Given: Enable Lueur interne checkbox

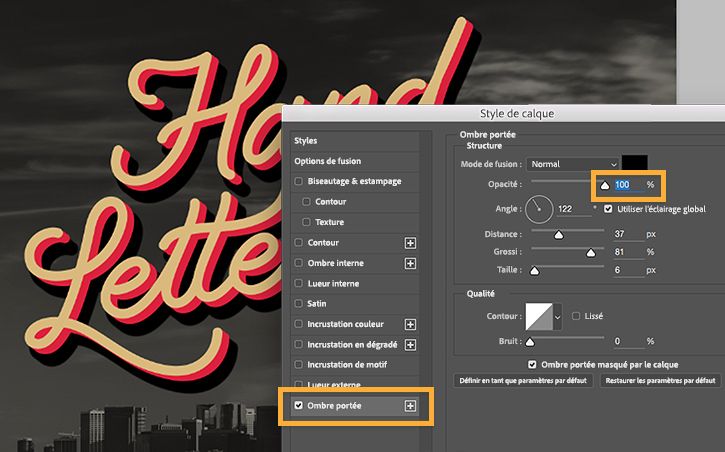Looking at the screenshot, I should point(299,283).
